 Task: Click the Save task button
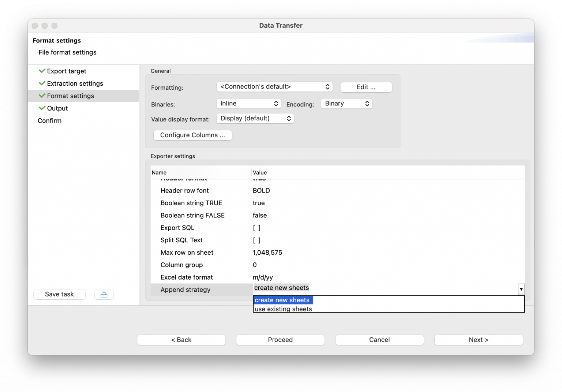(x=59, y=294)
